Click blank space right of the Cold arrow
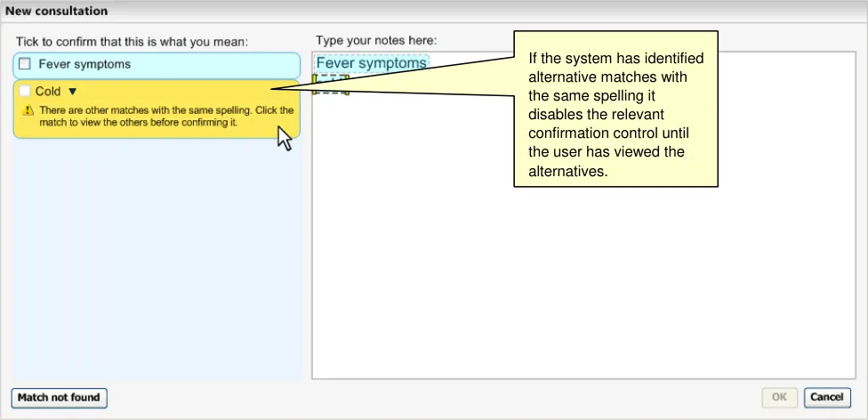This screenshot has width=868, height=420. 178,91
